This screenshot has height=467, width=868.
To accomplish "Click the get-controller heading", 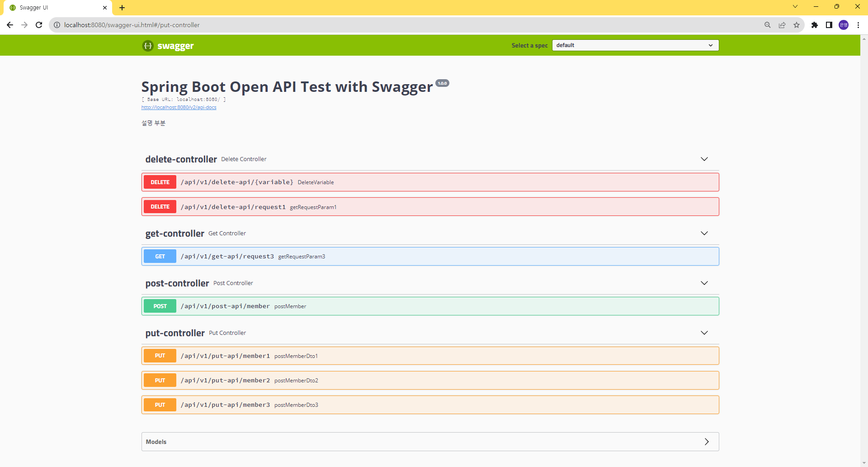I will (175, 233).
